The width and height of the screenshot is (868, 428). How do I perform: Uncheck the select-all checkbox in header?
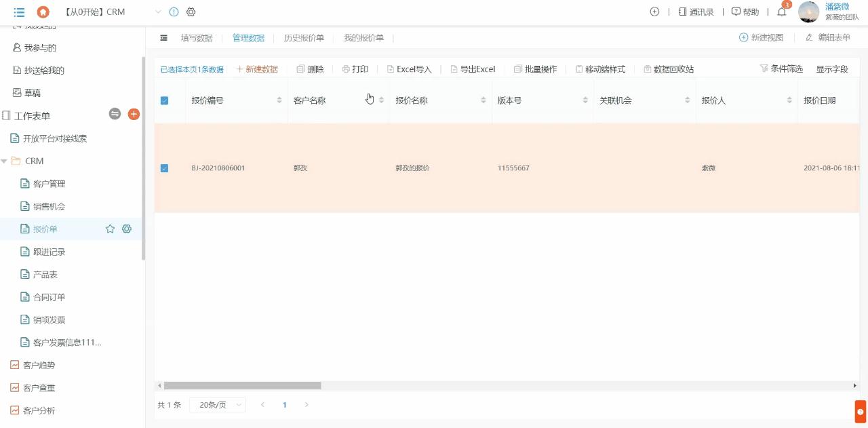164,100
